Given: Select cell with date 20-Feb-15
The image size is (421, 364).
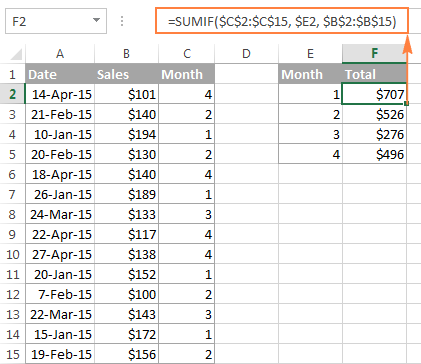Looking at the screenshot, I should tap(60, 154).
